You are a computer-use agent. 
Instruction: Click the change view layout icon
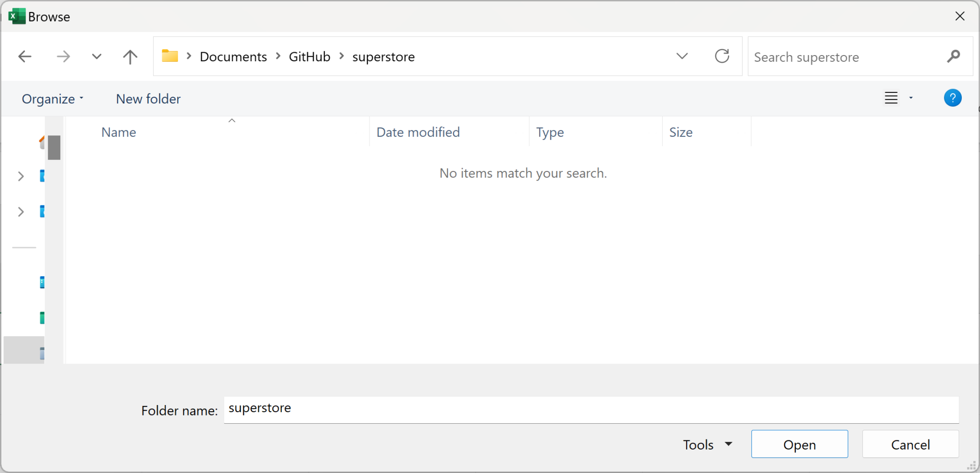[x=891, y=98]
